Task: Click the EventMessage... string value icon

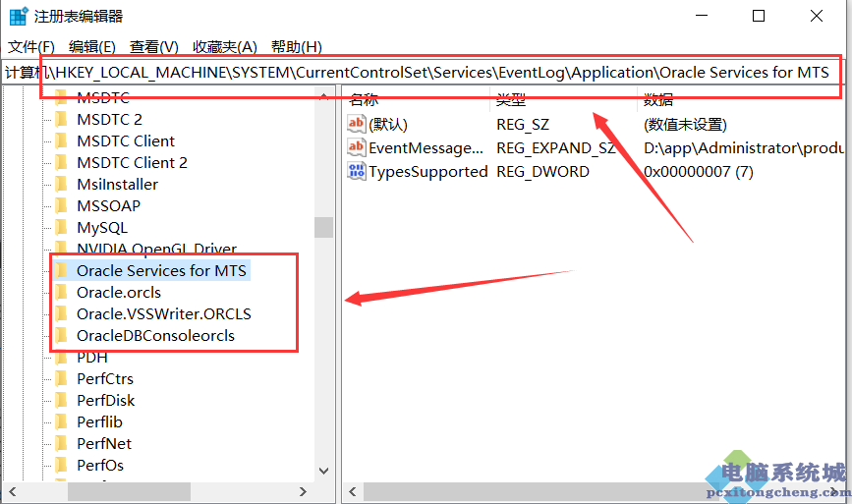Action: pyautogui.click(x=357, y=147)
